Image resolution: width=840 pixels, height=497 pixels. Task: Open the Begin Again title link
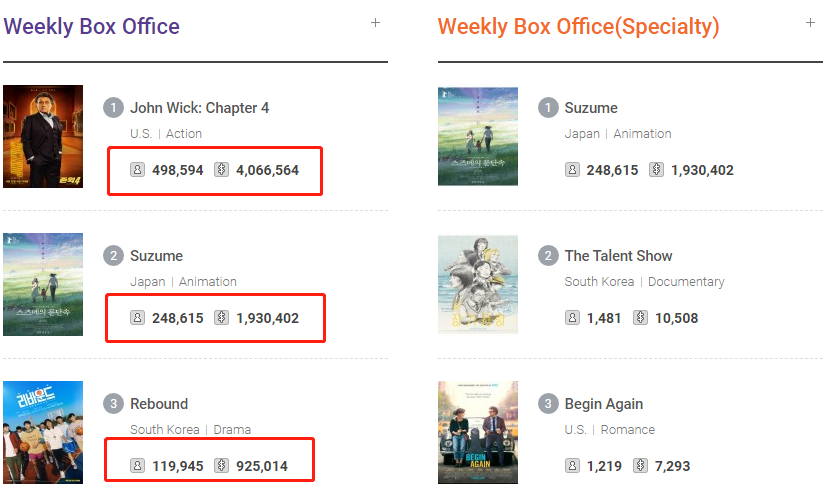pyautogui.click(x=603, y=404)
